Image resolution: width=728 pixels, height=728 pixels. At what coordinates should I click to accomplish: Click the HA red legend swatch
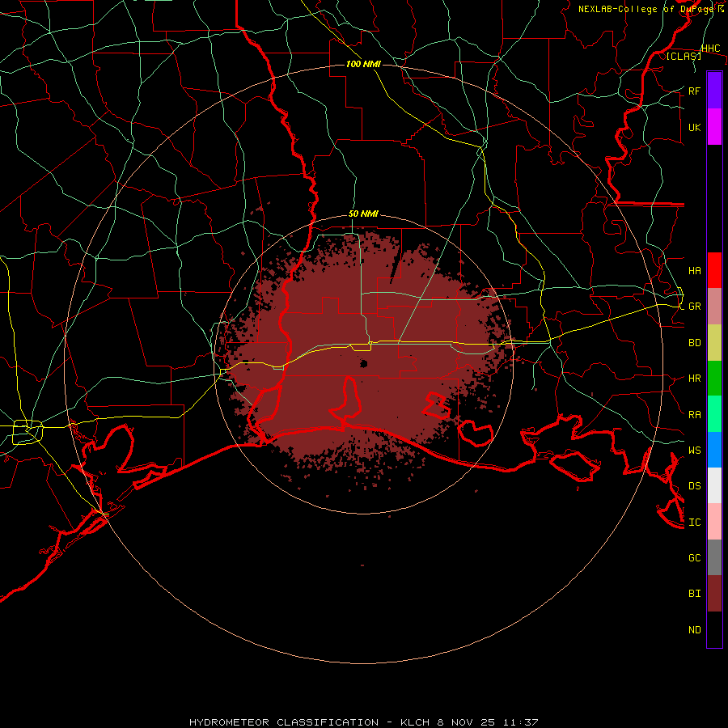[x=714, y=270]
